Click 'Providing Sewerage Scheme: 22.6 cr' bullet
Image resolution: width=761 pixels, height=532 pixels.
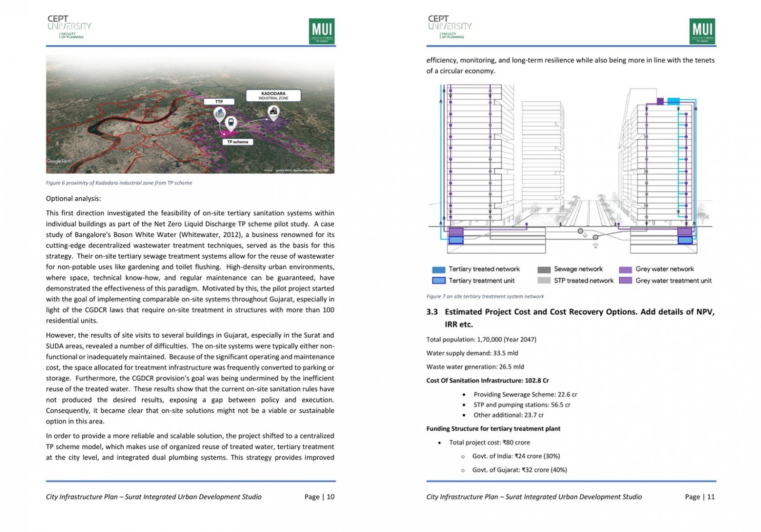click(525, 395)
